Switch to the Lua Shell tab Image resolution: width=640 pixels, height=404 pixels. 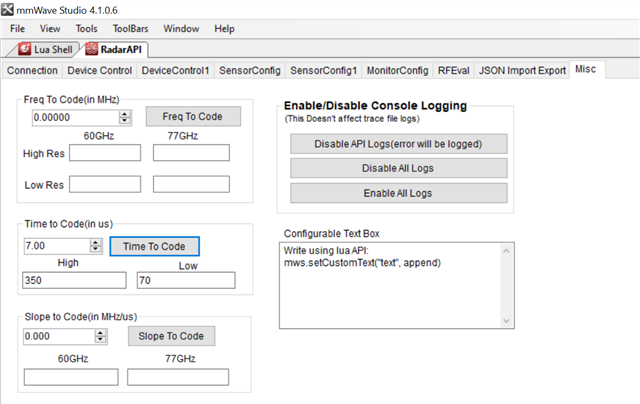(x=45, y=49)
